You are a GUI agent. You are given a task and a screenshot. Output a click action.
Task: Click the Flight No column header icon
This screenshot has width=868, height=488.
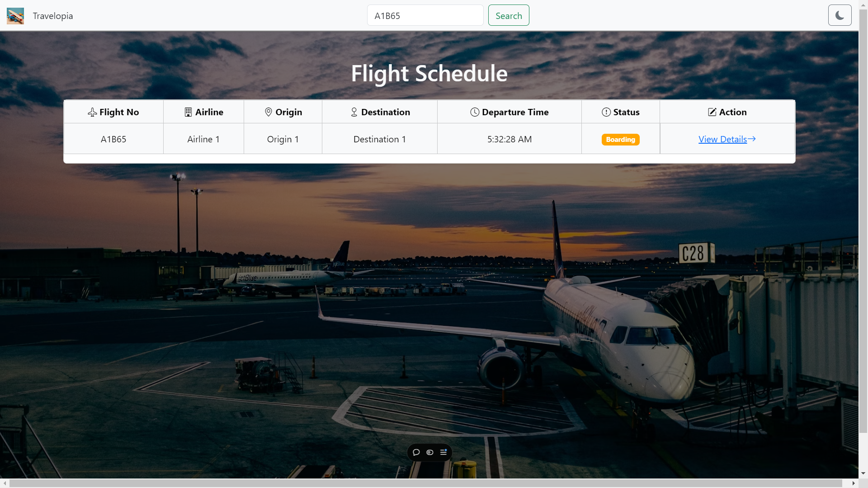click(x=92, y=112)
